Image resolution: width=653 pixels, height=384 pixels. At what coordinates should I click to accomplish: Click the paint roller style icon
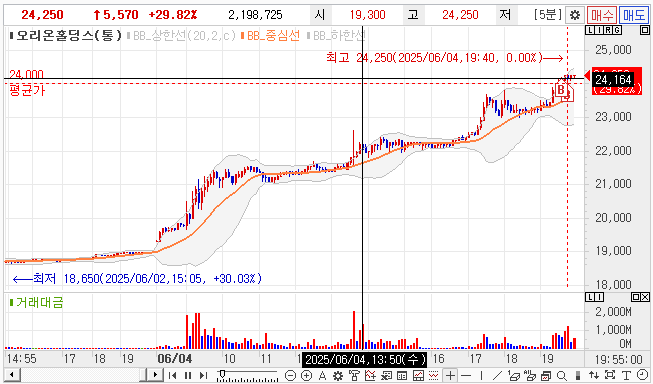pyautogui.click(x=354, y=375)
